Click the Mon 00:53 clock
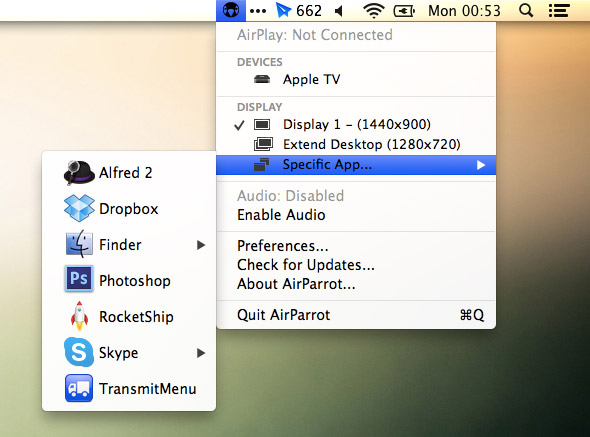The height and width of the screenshot is (437, 590). click(464, 11)
